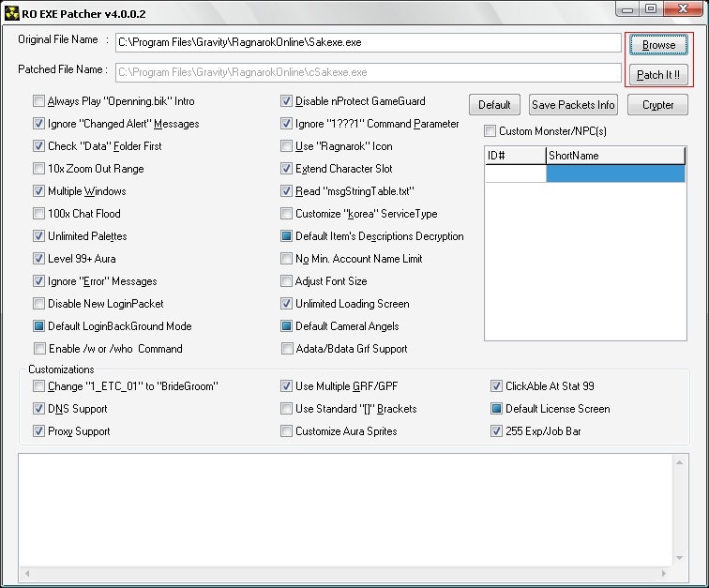This screenshot has height=588, width=709.
Task: Toggle Default Cameral Angels checkbox
Action: 286,326
